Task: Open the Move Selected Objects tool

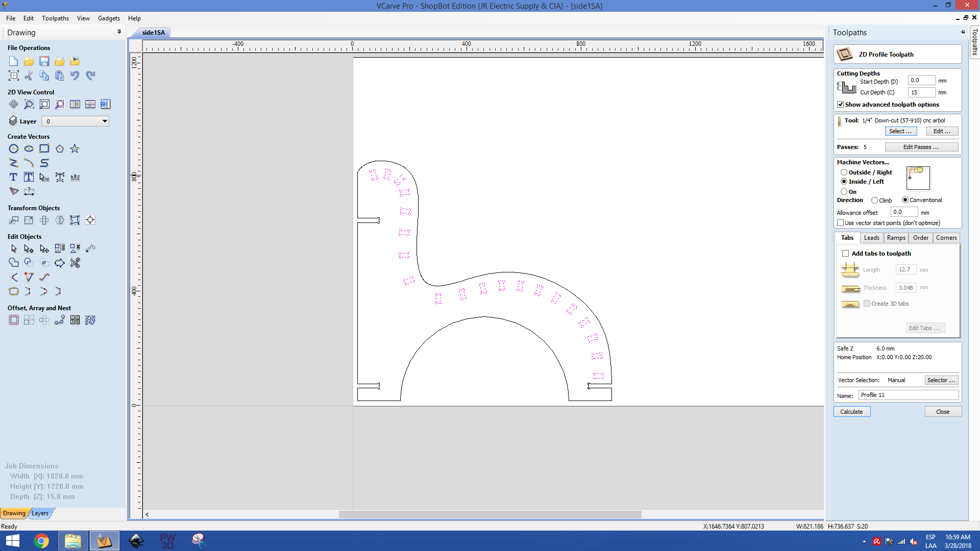Action: pyautogui.click(x=14, y=220)
